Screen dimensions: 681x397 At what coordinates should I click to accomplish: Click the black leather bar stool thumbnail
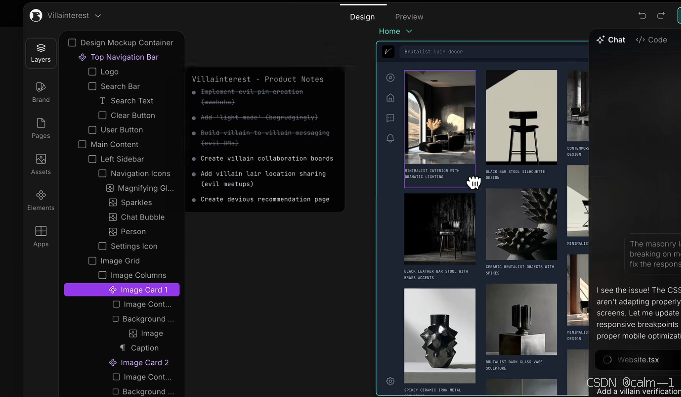pyautogui.click(x=440, y=228)
